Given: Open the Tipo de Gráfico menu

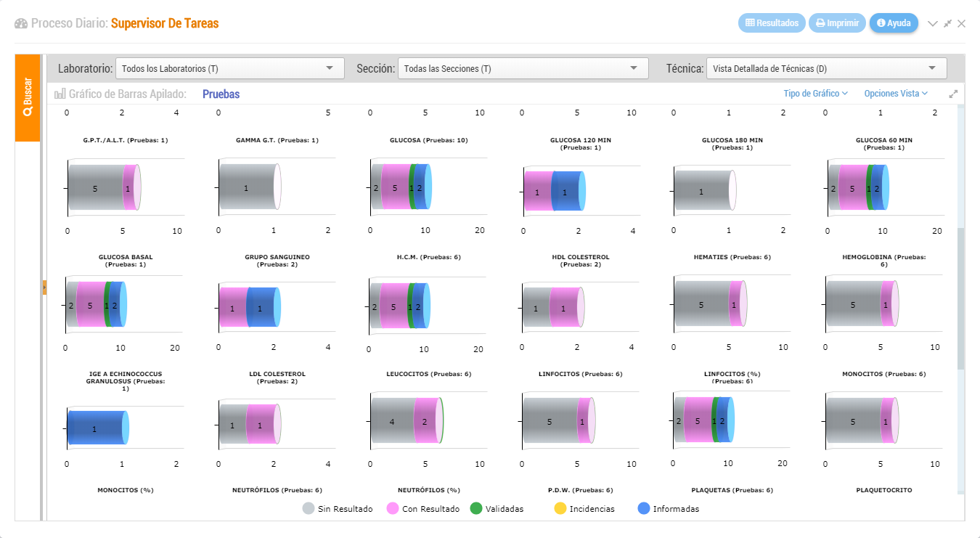Looking at the screenshot, I should [x=816, y=94].
